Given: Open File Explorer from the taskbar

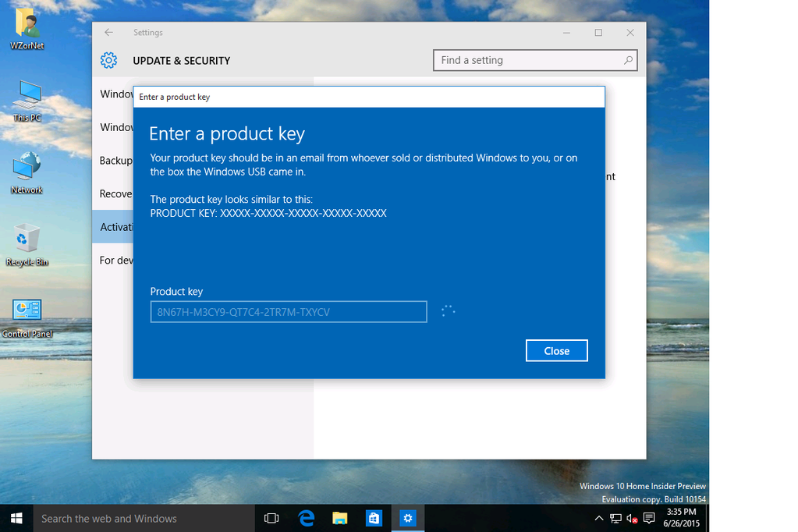Looking at the screenshot, I should tap(339, 518).
